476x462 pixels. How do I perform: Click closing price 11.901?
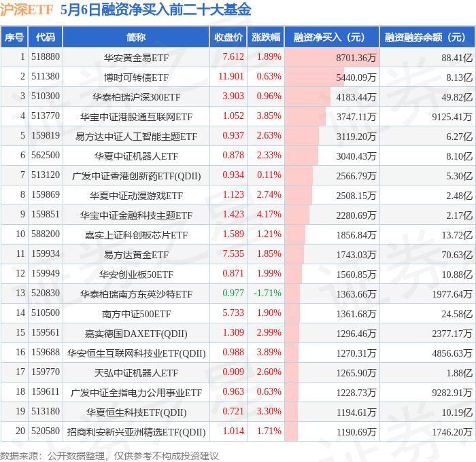coord(231,76)
